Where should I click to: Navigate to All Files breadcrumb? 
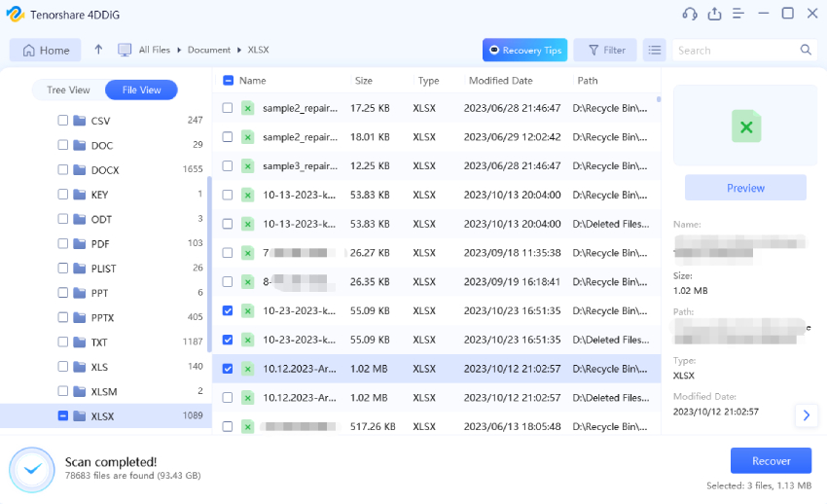[x=154, y=50]
